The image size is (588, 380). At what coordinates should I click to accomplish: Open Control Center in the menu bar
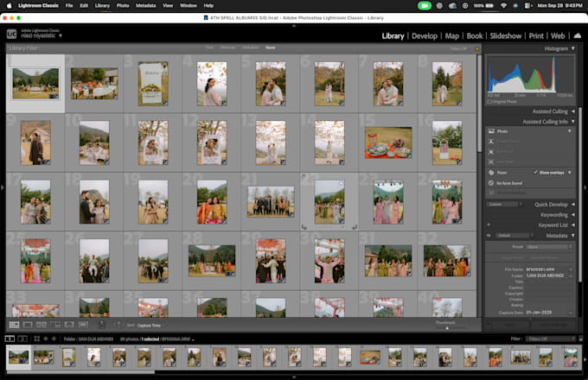(527, 6)
